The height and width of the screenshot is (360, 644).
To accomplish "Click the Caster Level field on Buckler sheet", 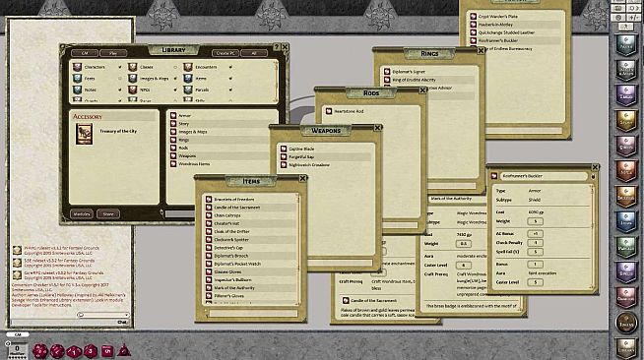I will pos(535,282).
